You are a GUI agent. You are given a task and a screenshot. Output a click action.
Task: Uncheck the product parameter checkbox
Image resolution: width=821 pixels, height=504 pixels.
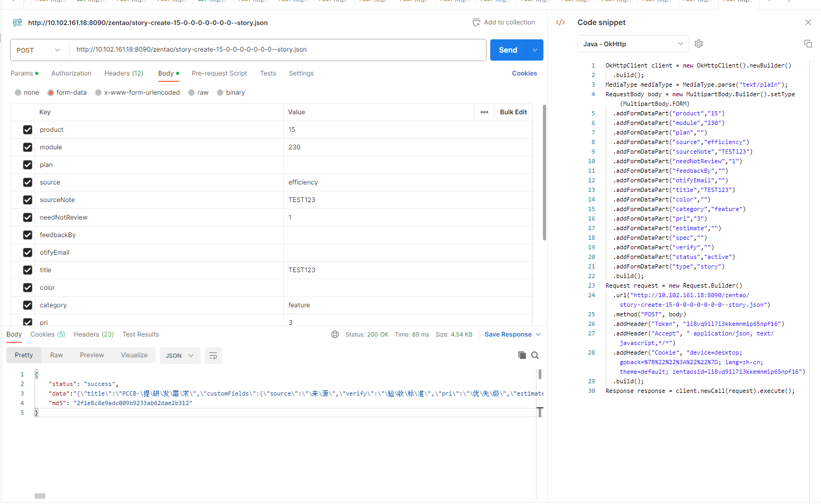point(28,130)
